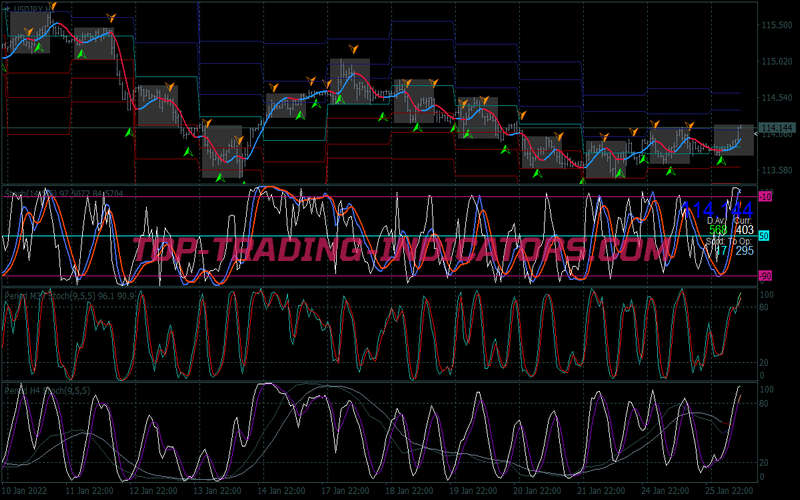
Task: Click the first gray session box at top-left
Action: pyautogui.click(x=30, y=33)
